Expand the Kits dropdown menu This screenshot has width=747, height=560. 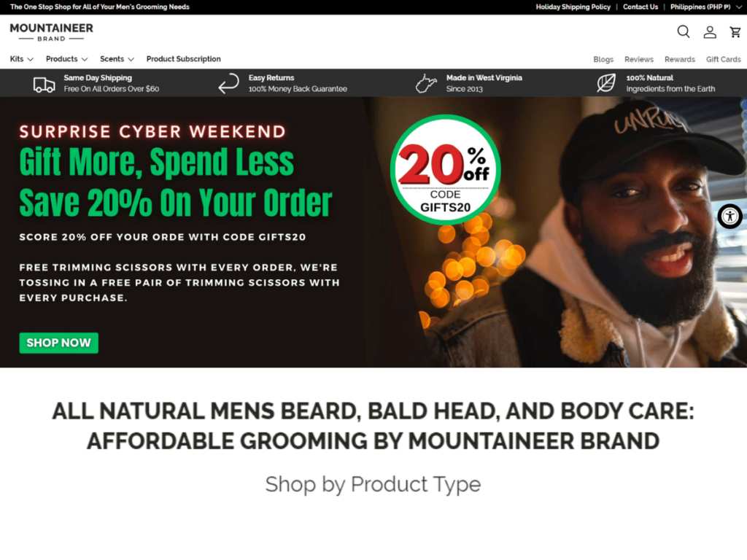click(x=21, y=59)
